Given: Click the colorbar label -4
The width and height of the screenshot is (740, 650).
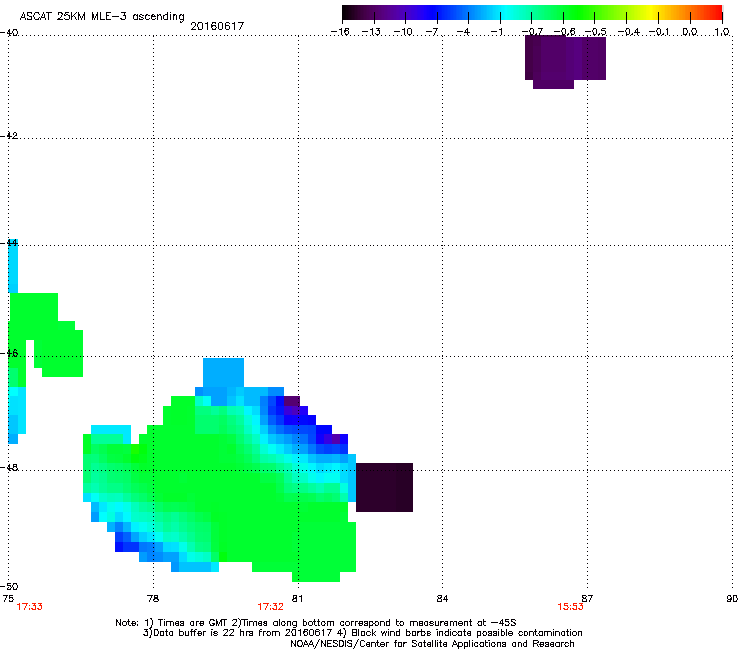Looking at the screenshot, I should point(463,32).
